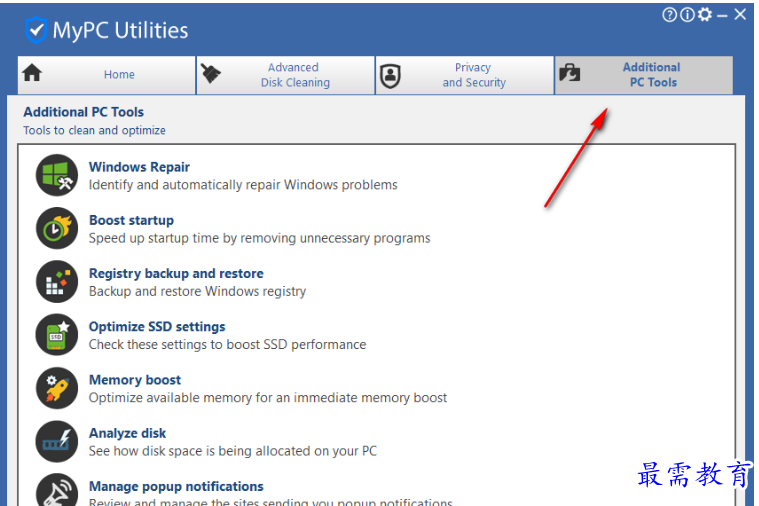The width and height of the screenshot is (759, 506).
Task: Open the info icon in title bar
Action: pyautogui.click(x=687, y=15)
